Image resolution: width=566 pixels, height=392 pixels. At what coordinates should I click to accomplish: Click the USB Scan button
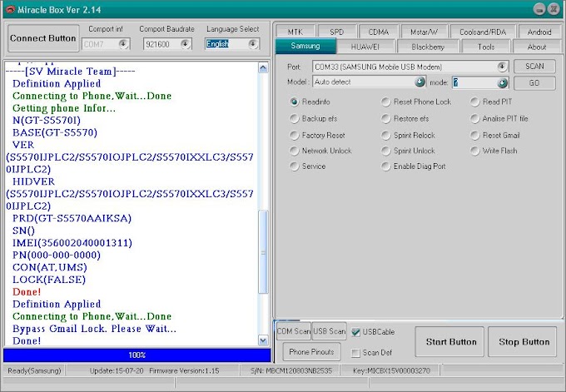(329, 331)
